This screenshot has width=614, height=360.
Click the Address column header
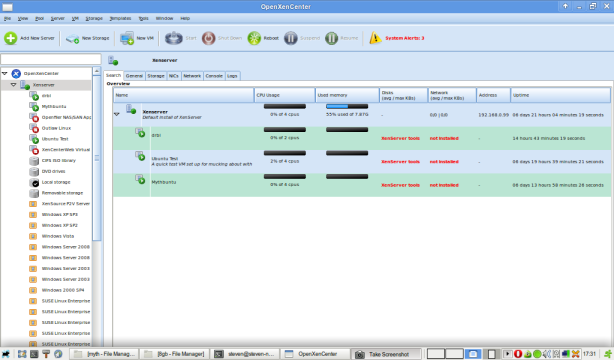click(x=493, y=95)
